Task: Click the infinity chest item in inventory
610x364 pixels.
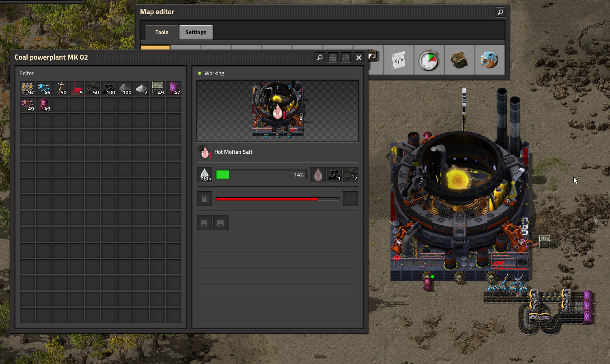Action: (x=157, y=88)
